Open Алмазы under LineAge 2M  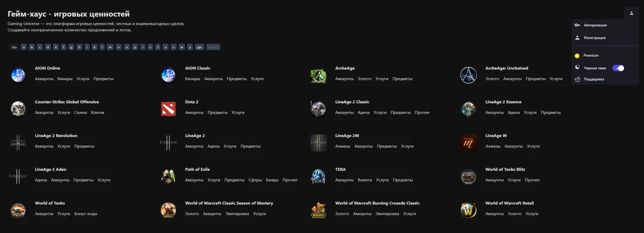click(342, 147)
